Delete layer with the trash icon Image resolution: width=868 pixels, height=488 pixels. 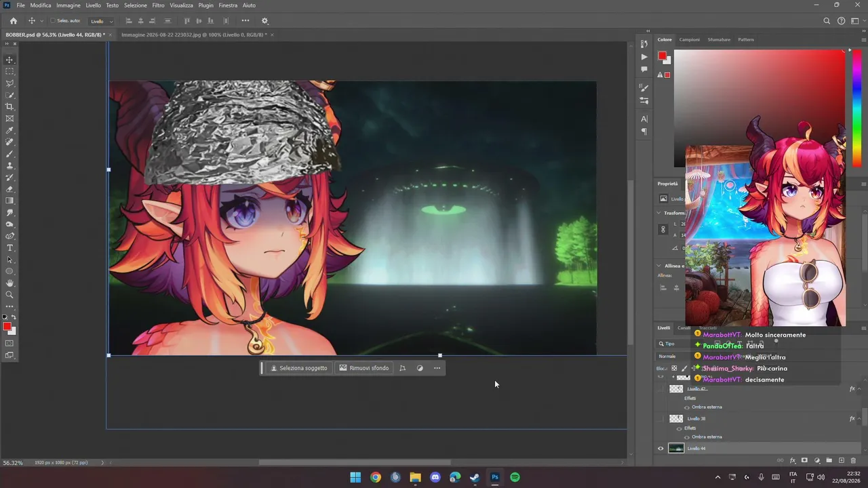pyautogui.click(x=853, y=461)
